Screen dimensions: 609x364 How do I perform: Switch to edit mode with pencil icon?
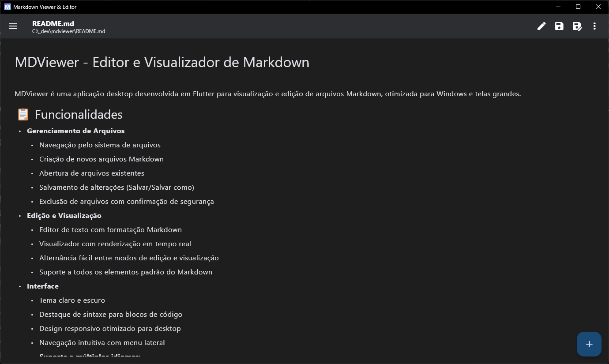coord(541,26)
